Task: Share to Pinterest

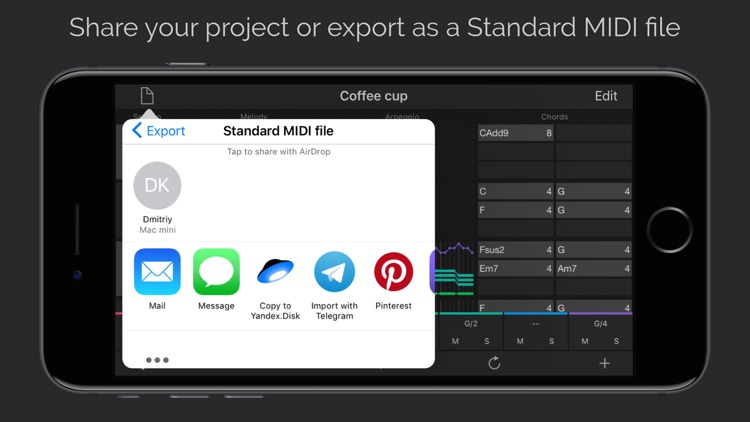Action: (393, 272)
